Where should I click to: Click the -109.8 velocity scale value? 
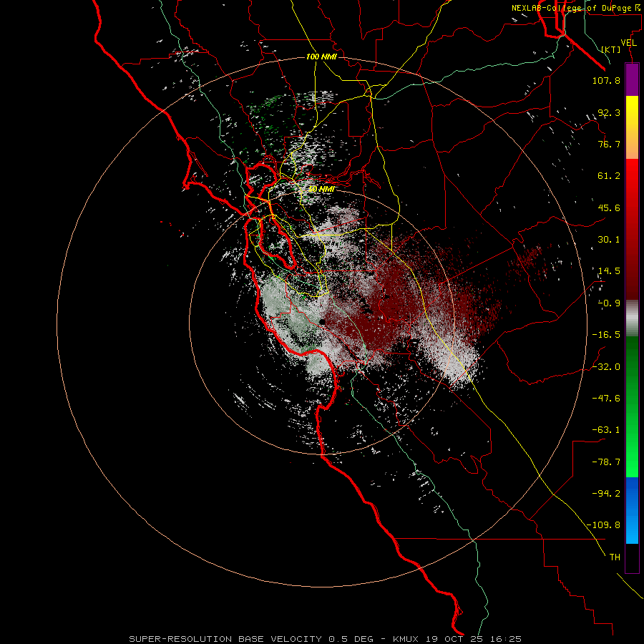click(x=603, y=525)
